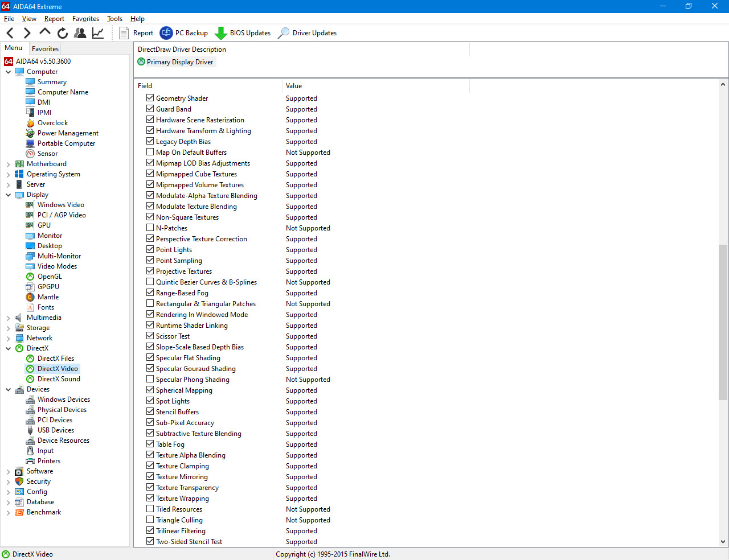Click the Power Management icon
The width and height of the screenshot is (729, 560).
click(30, 133)
